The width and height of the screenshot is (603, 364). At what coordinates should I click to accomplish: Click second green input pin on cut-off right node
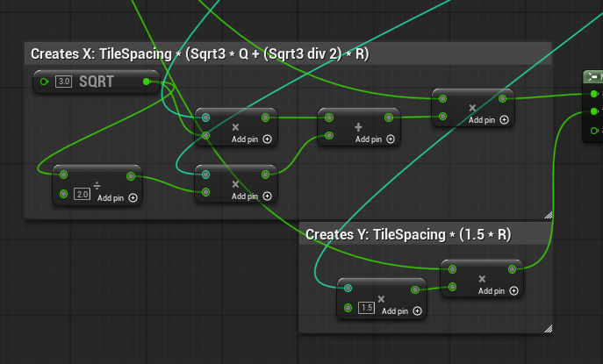tap(593, 111)
